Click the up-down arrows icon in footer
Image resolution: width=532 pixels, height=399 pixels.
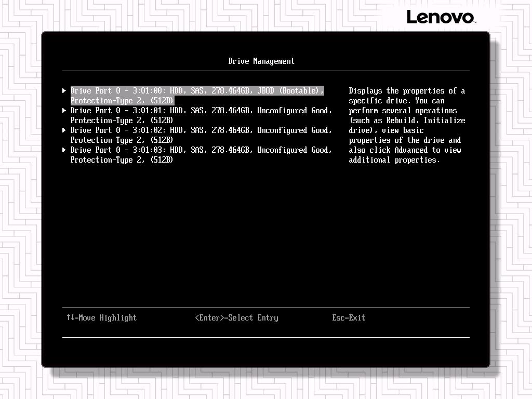pos(70,317)
